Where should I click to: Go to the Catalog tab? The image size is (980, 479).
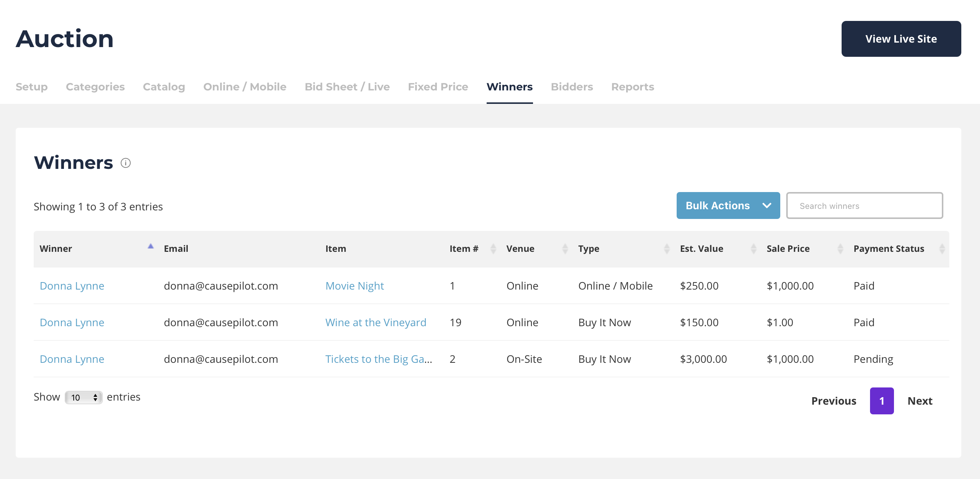(163, 87)
